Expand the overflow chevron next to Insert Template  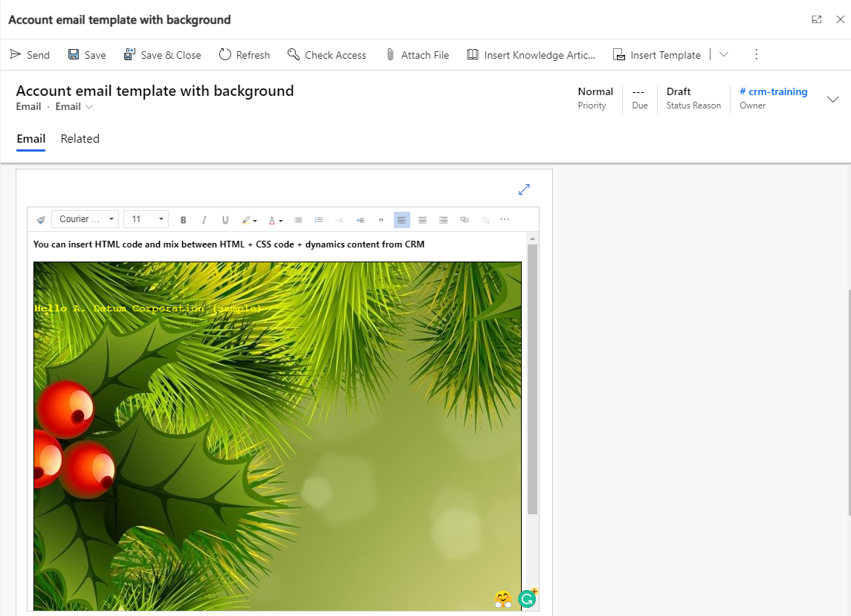coord(723,54)
